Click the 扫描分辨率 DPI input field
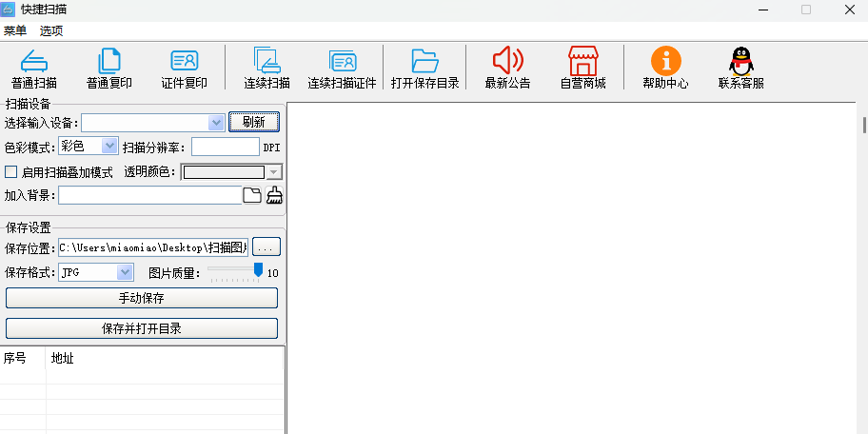Image resolution: width=868 pixels, height=434 pixels. (x=225, y=147)
